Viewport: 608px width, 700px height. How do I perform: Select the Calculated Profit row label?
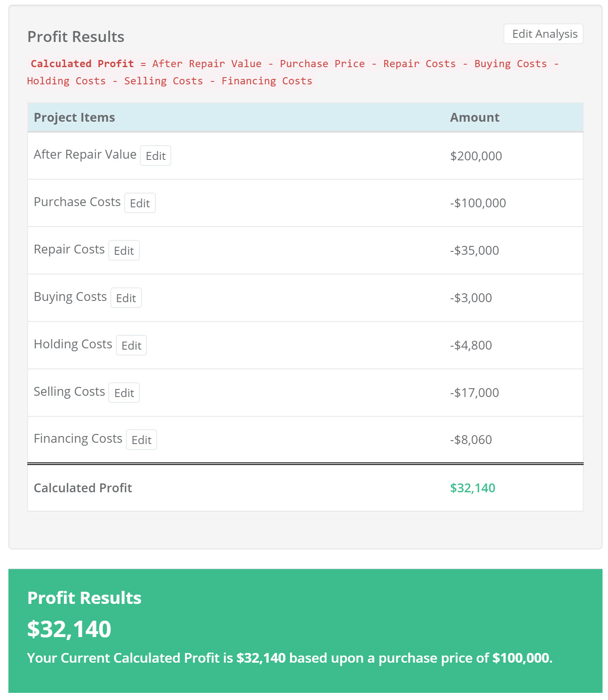pyautogui.click(x=83, y=488)
